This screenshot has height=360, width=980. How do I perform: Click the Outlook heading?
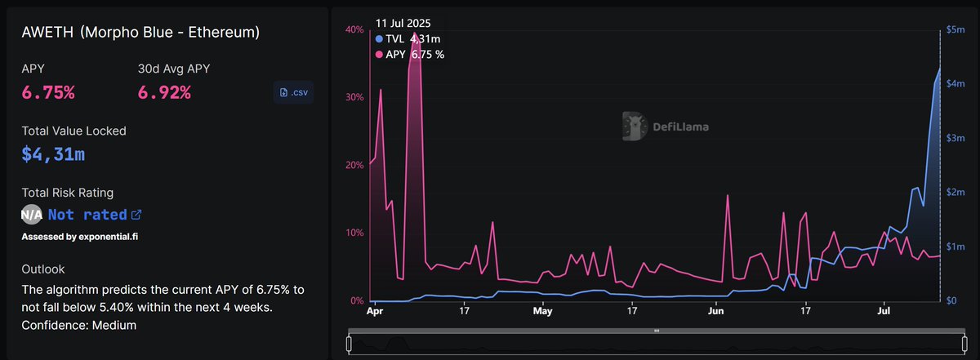point(43,269)
